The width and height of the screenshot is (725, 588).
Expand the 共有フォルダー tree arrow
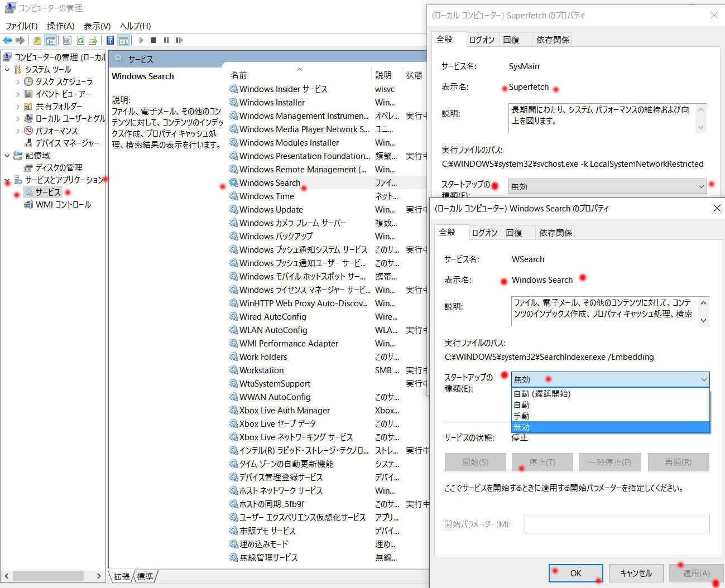point(18,106)
